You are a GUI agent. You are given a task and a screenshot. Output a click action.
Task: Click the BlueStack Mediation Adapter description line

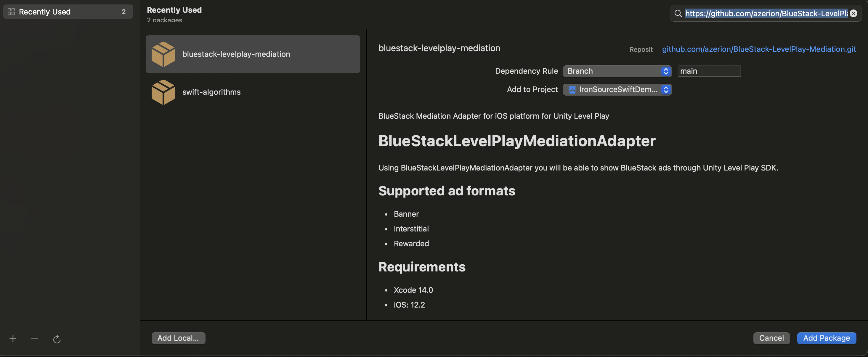(494, 116)
